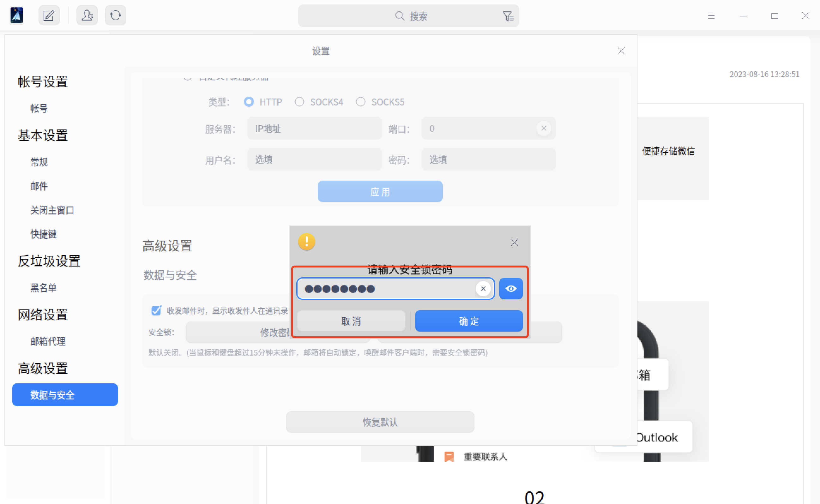Click the 用户名 optional field
This screenshot has width=820, height=504.
pos(314,159)
